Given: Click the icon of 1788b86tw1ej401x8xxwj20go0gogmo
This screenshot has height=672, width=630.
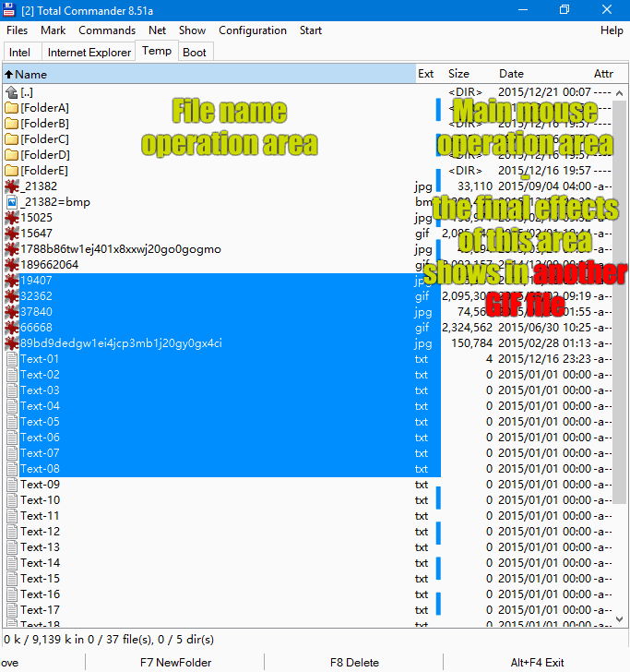Looking at the screenshot, I should point(12,249).
